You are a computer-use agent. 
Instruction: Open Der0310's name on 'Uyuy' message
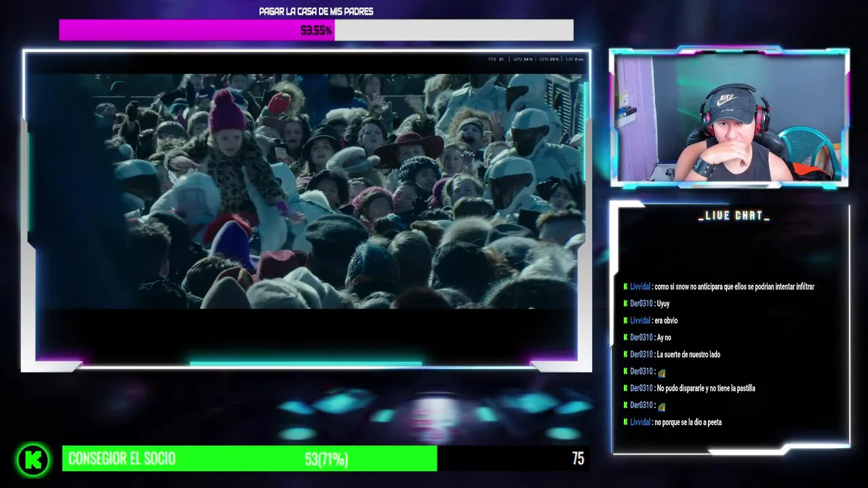click(641, 304)
